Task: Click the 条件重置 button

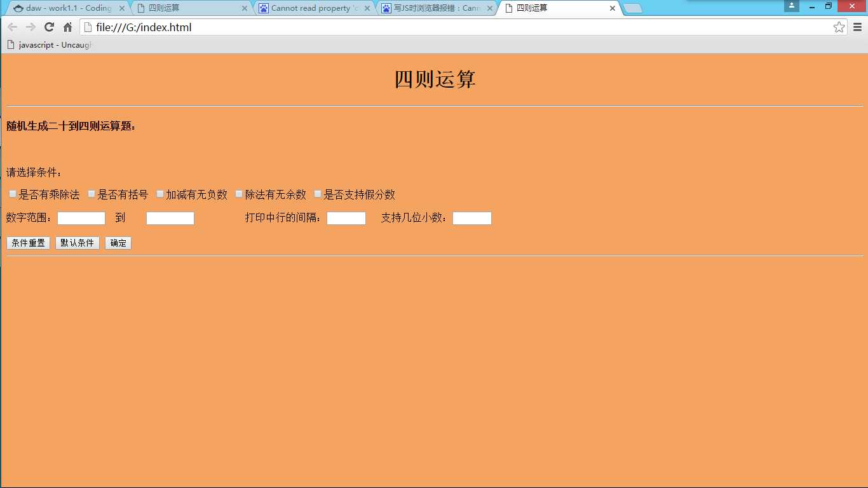Action: 28,243
